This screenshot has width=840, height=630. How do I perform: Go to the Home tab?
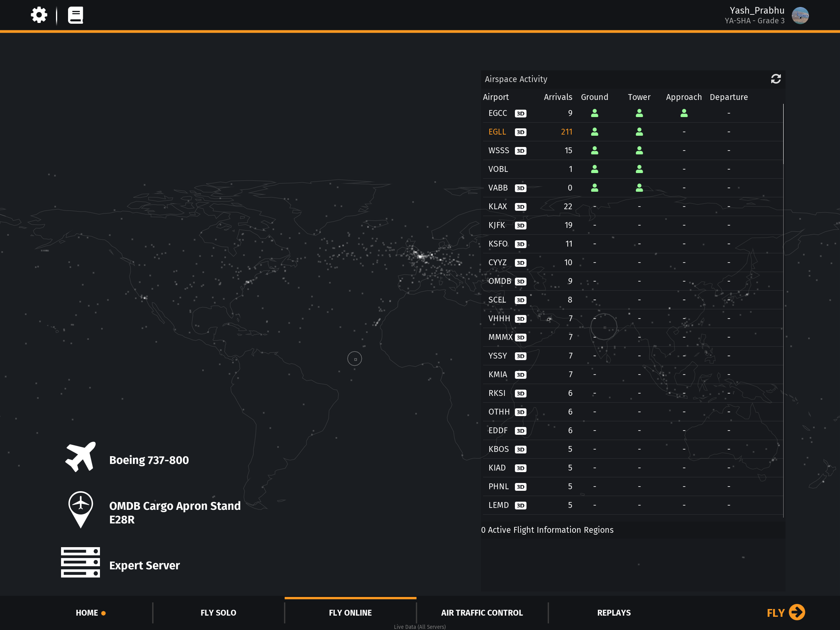click(87, 613)
